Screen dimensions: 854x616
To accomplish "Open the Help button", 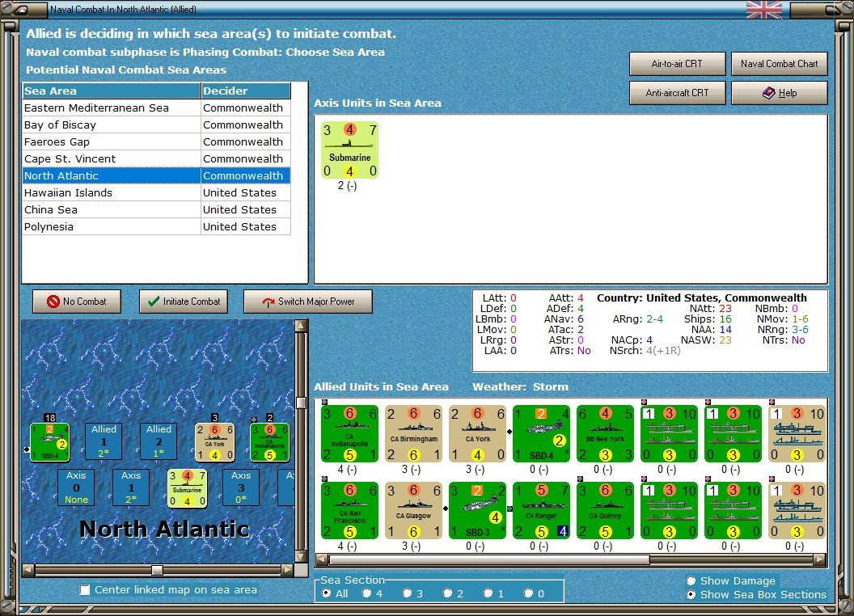I will click(x=780, y=93).
